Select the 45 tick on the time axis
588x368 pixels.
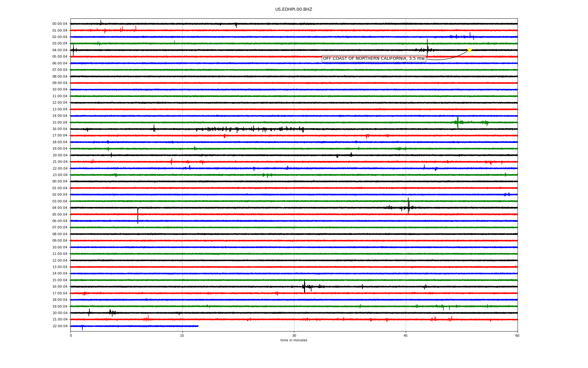[406, 335]
